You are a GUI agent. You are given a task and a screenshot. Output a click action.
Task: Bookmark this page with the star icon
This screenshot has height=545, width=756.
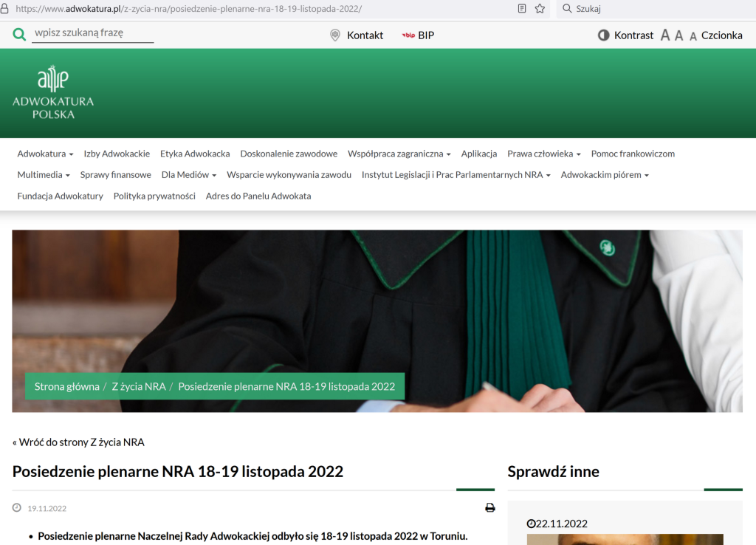(540, 9)
